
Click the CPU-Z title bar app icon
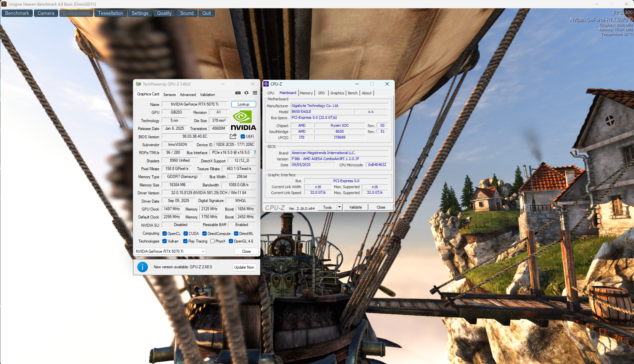(266, 84)
